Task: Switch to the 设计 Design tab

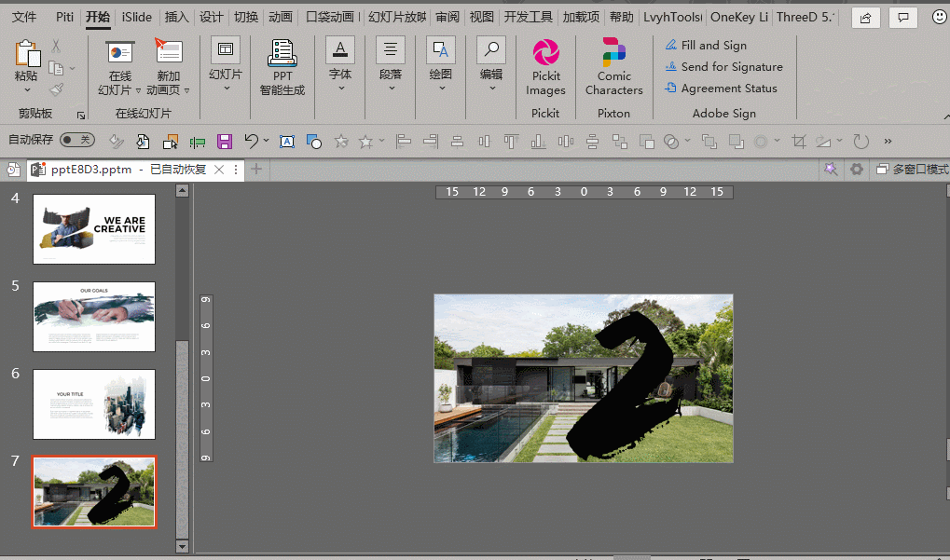Action: (211, 17)
